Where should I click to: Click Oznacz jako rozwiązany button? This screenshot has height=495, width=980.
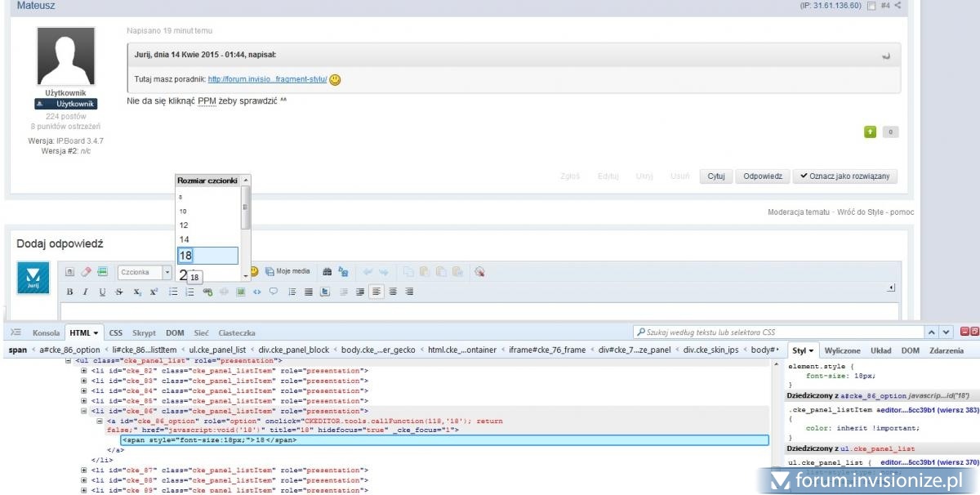tap(844, 176)
